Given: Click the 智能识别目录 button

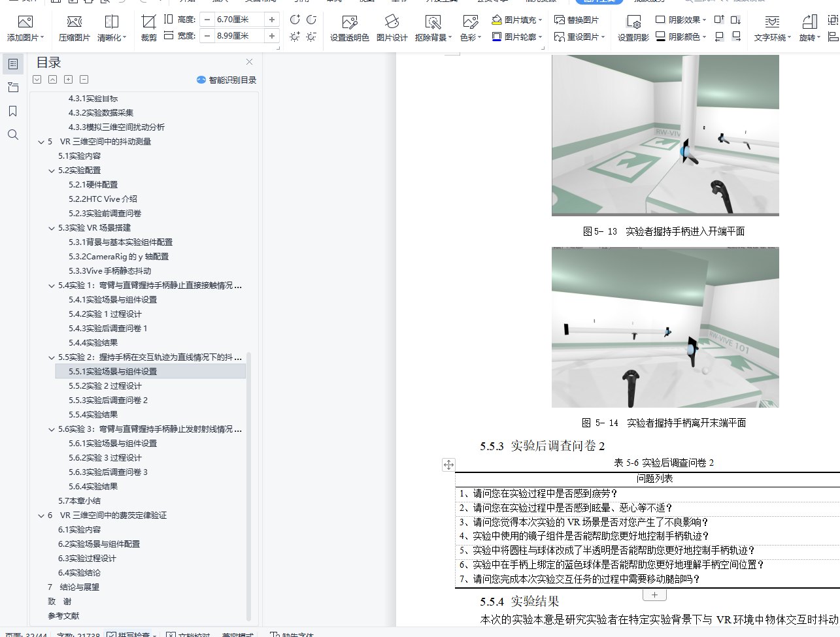Looking at the screenshot, I should click(x=226, y=80).
